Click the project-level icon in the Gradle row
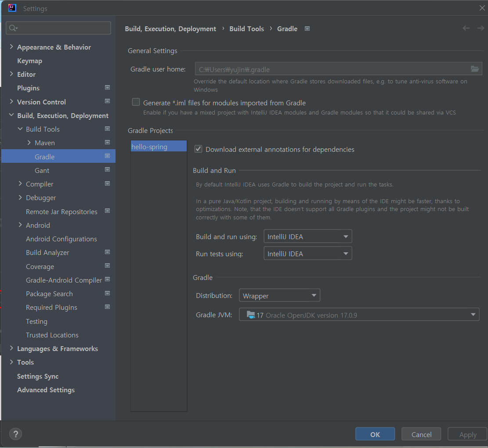This screenshot has height=448, width=488. tap(107, 156)
